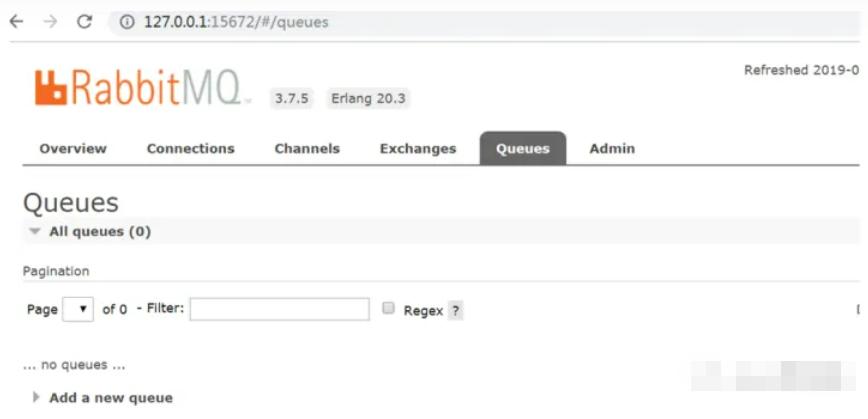
Task: Click the browser forward arrow
Action: (x=50, y=22)
